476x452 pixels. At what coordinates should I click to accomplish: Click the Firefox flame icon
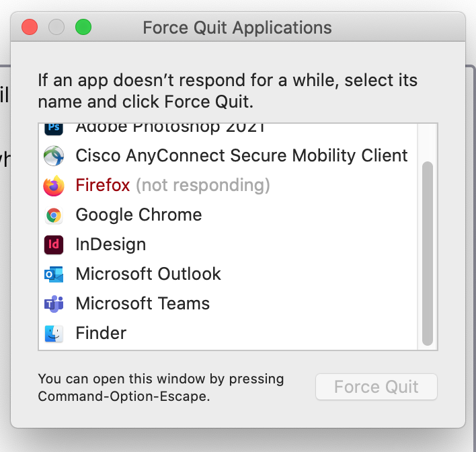[54, 186]
